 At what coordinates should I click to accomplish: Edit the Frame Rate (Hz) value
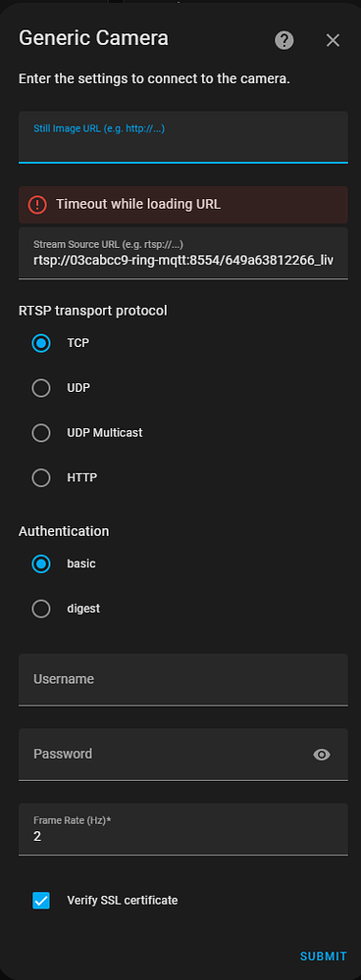pyautogui.click(x=183, y=829)
